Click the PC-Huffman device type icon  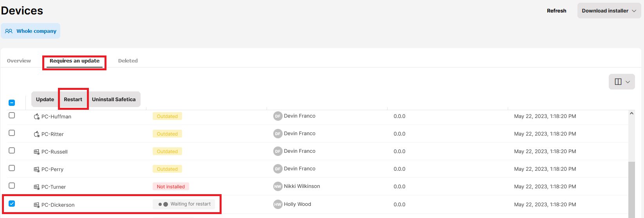[x=36, y=116]
